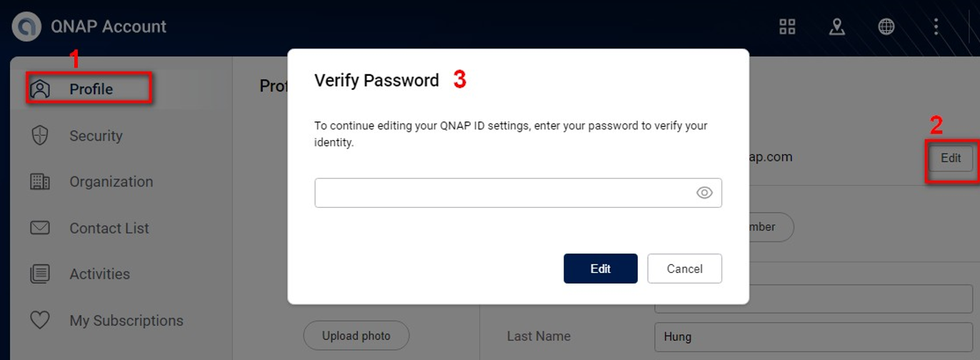Click the My Subscriptions heart icon
The width and height of the screenshot is (980, 360).
click(x=40, y=321)
